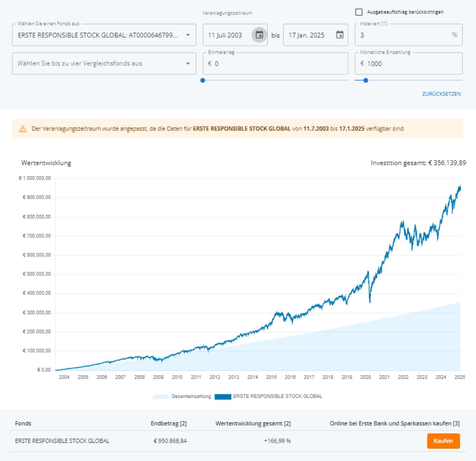Screen dimensions: 476x461
Task: Click the Zurücksetzen reset link
Action: click(441, 94)
